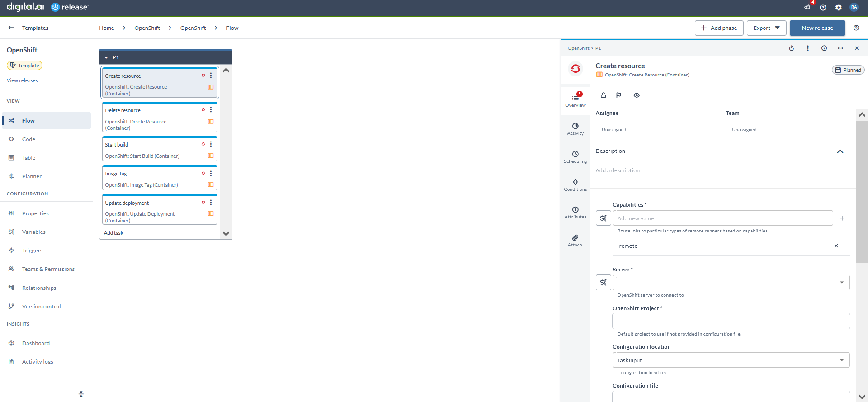This screenshot has width=868, height=402.
Task: Go back with the Templates arrow icon
Action: (x=11, y=28)
